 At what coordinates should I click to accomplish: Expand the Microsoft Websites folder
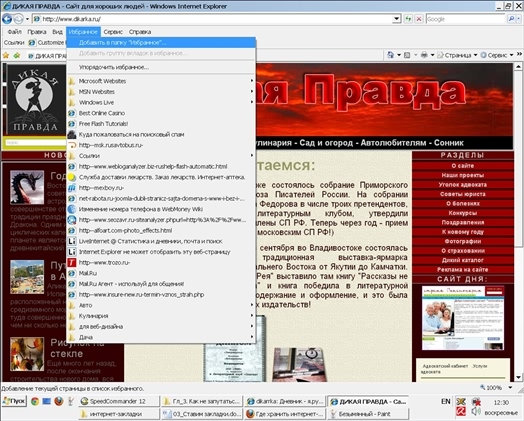(161, 81)
